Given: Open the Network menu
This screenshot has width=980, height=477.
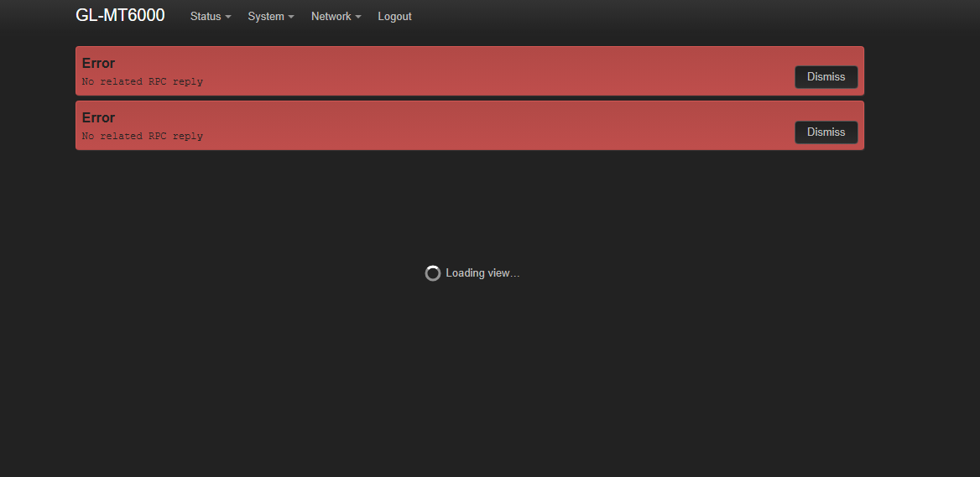Looking at the screenshot, I should [x=331, y=17].
